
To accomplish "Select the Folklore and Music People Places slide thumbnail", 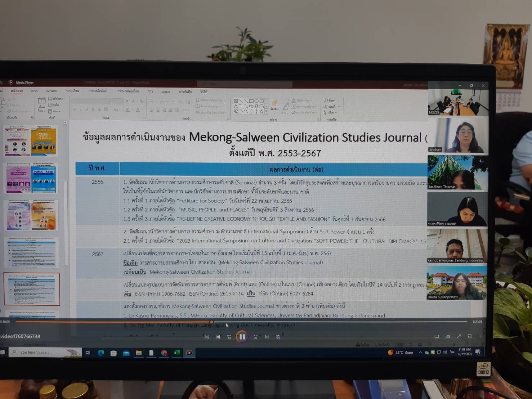I will click(31, 141).
